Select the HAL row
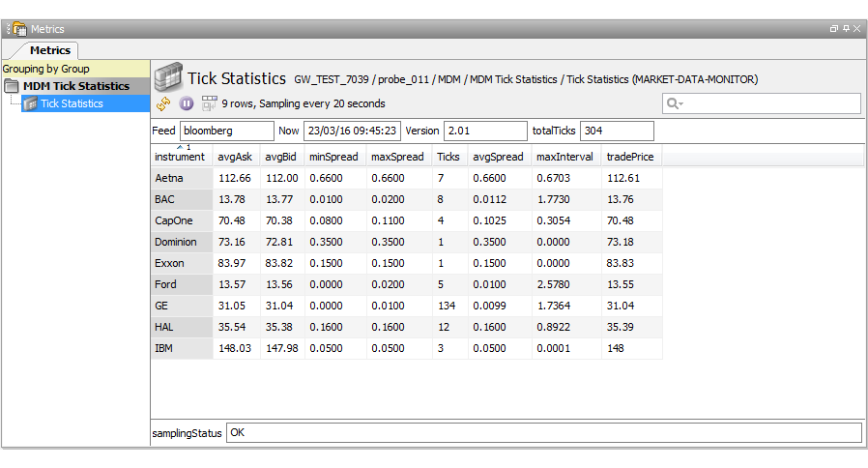Screen dimensions: 868x468 point(407,327)
